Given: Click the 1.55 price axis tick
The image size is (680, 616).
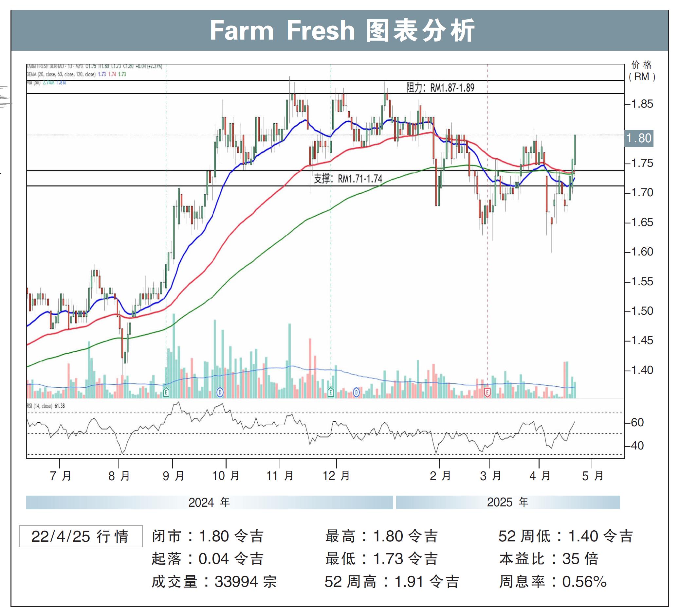Looking at the screenshot, I should [642, 281].
